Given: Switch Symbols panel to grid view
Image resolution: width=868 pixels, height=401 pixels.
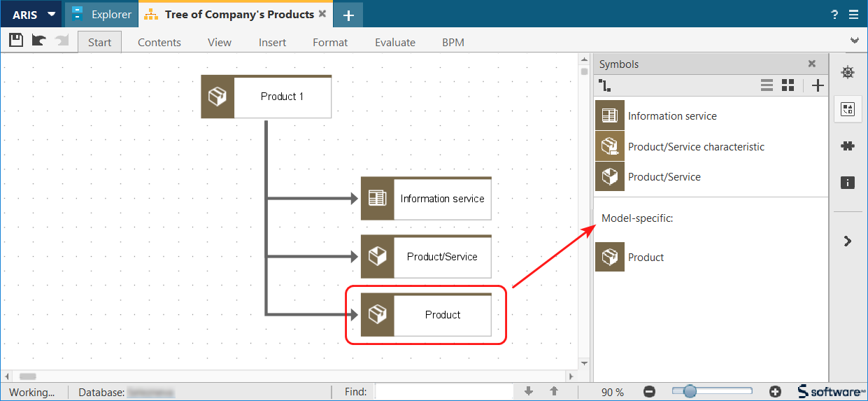Looking at the screenshot, I should pos(788,85).
